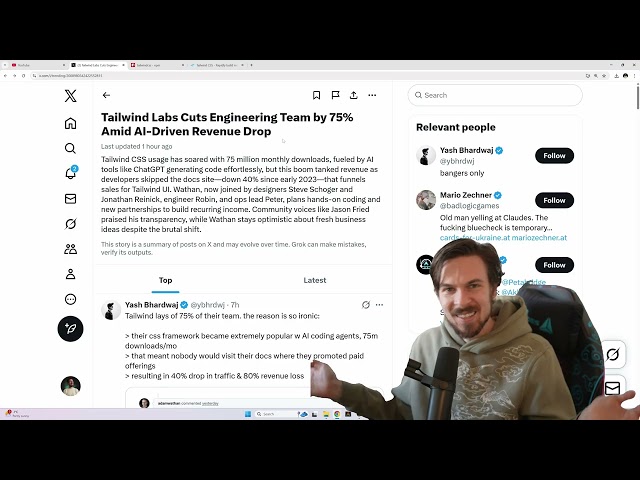
Task: Visit cards-for-ukraine.at link
Action: click(474, 238)
